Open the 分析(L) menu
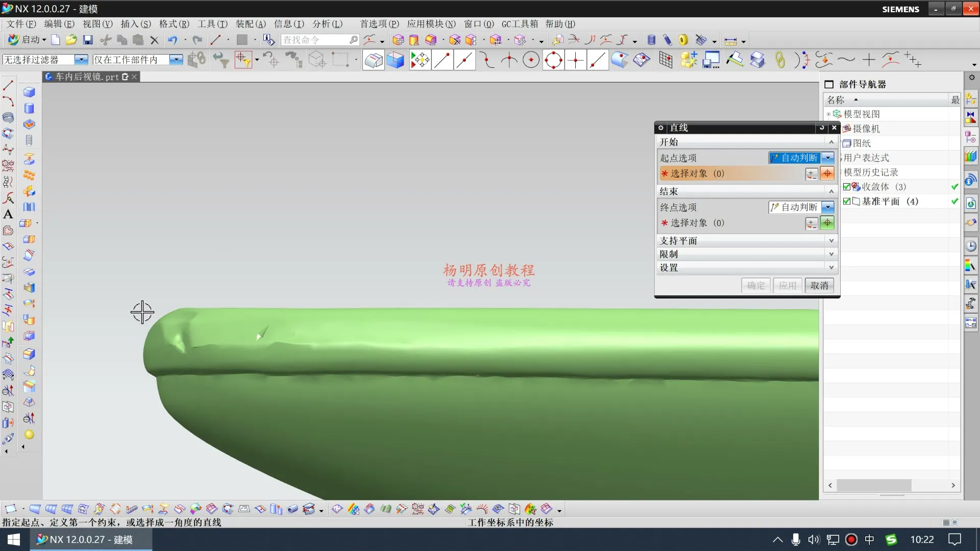 point(327,24)
